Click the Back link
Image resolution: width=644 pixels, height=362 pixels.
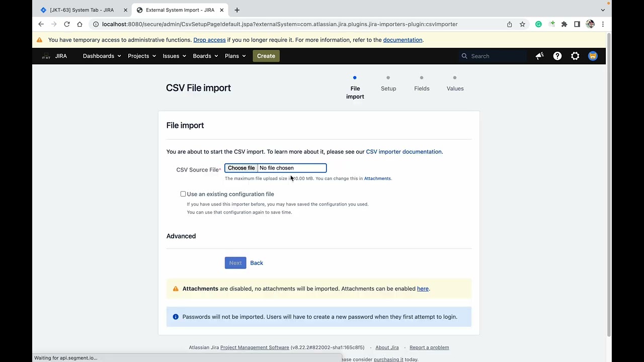[x=257, y=263]
